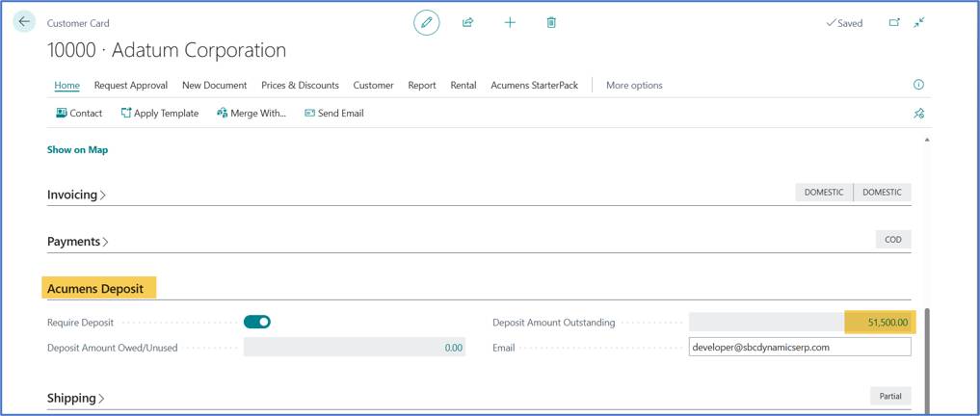Create a new record with plus icon

[510, 22]
